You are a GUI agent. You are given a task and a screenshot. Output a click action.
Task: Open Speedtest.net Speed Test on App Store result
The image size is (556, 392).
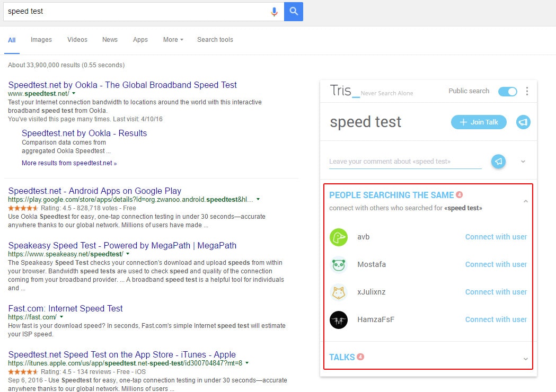tap(122, 355)
